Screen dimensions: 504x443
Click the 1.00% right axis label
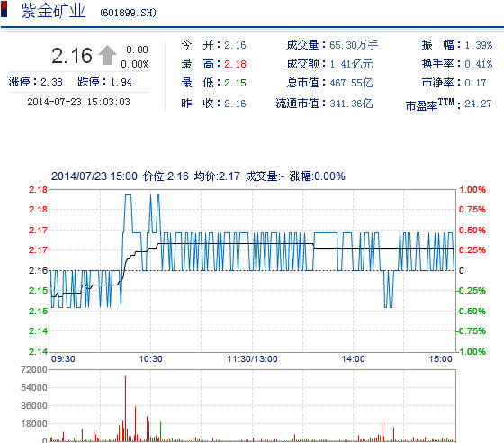[x=472, y=190]
